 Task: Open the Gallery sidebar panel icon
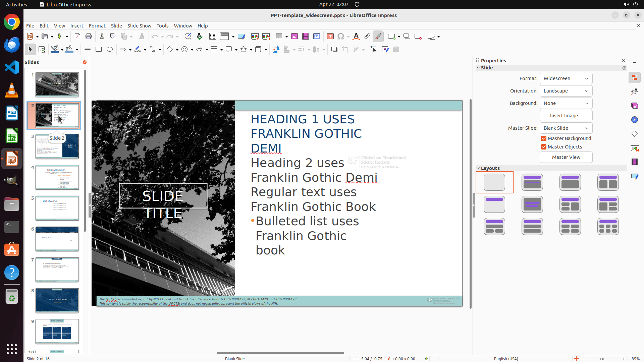(634, 106)
